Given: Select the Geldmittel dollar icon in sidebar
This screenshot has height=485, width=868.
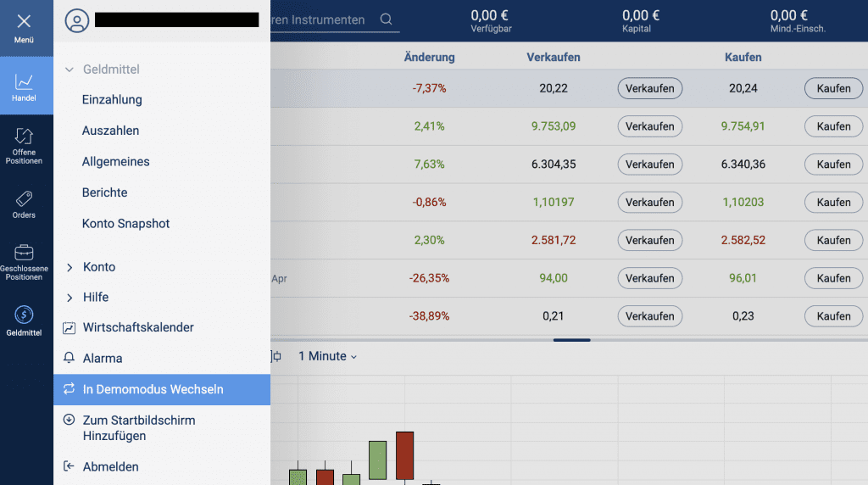Looking at the screenshot, I should pos(25,315).
